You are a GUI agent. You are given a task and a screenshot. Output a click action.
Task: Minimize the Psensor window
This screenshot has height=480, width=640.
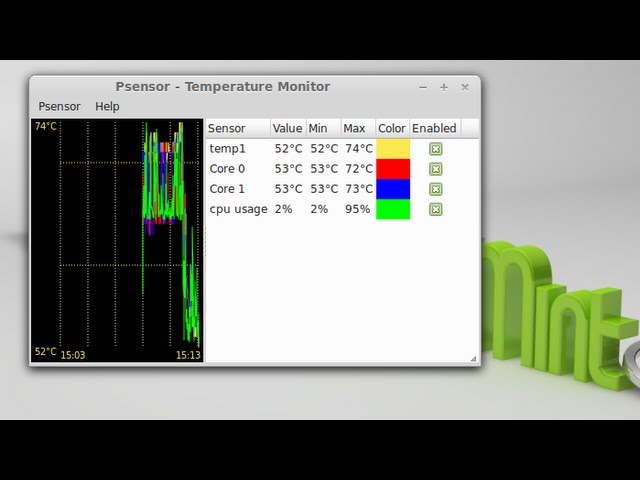[423, 87]
